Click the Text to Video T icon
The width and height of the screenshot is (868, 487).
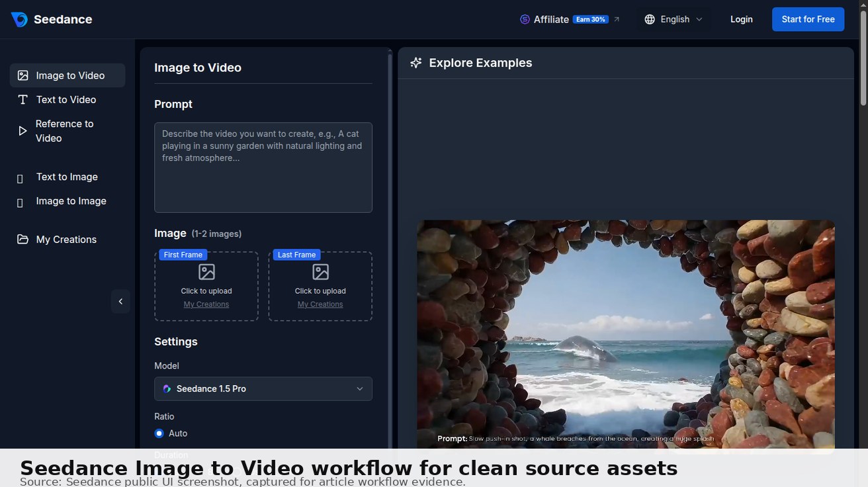tap(23, 99)
